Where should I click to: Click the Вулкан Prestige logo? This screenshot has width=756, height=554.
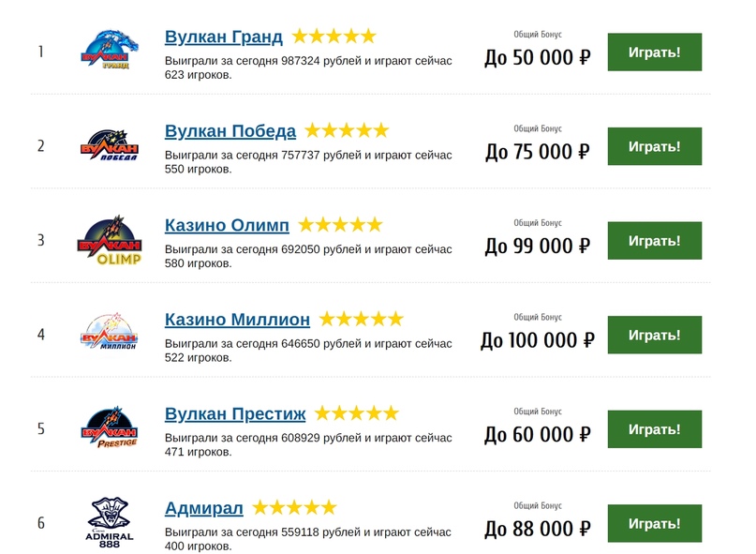[x=110, y=427]
